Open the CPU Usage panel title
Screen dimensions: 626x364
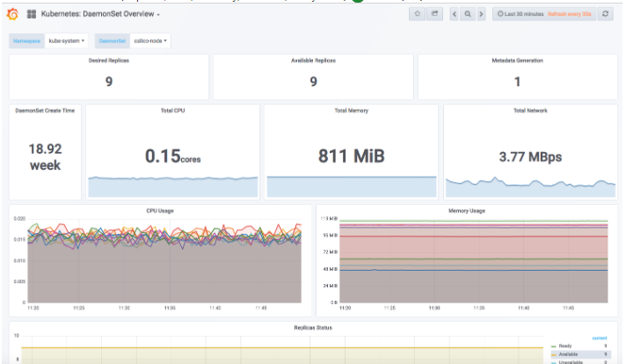coord(160,211)
